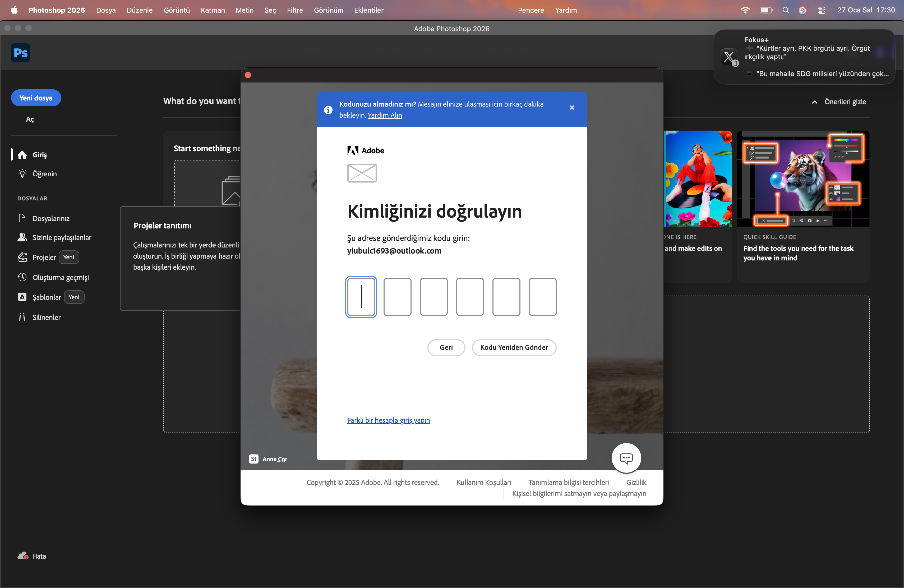Click the Photoshop 2026 app menu
The image size is (904, 588).
(57, 10)
